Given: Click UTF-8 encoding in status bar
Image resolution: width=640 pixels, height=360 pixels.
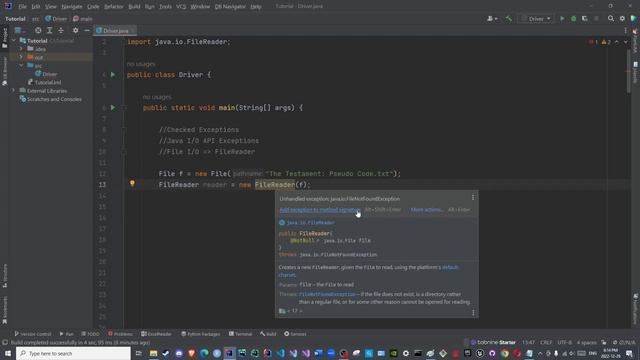Looking at the screenshot, I should click(x=564, y=342).
